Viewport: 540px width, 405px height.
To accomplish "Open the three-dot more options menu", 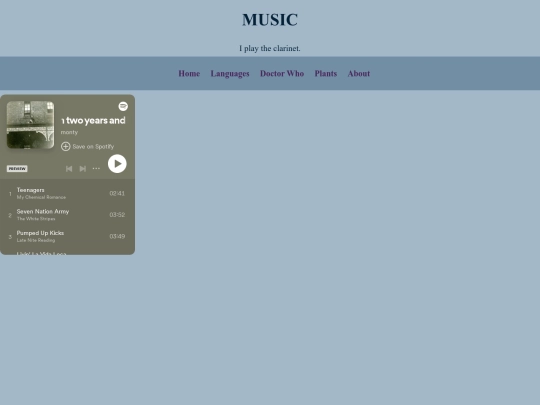I will [x=96, y=168].
